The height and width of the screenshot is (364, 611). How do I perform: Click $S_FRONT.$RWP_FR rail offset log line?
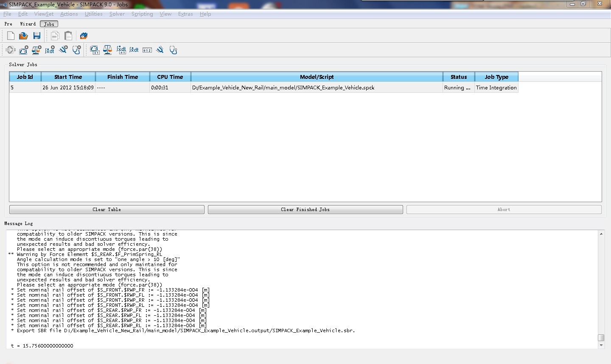[x=110, y=290]
